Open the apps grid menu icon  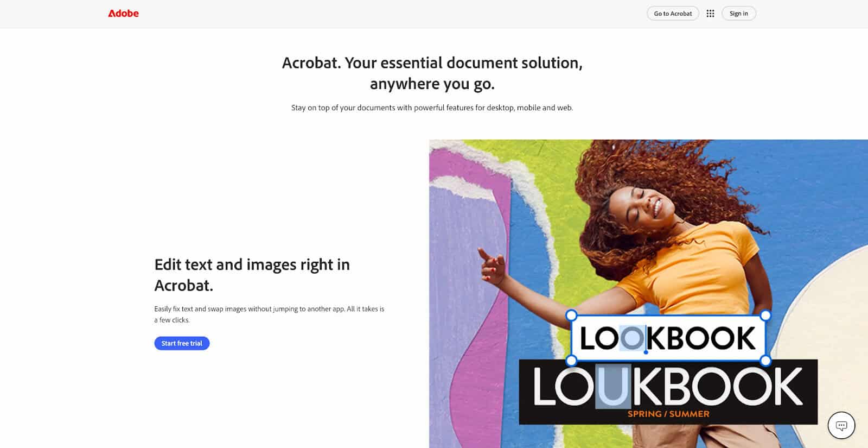click(710, 14)
